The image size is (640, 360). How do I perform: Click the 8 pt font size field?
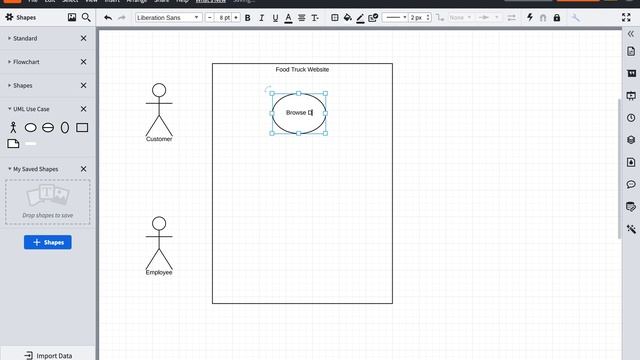[x=224, y=18]
